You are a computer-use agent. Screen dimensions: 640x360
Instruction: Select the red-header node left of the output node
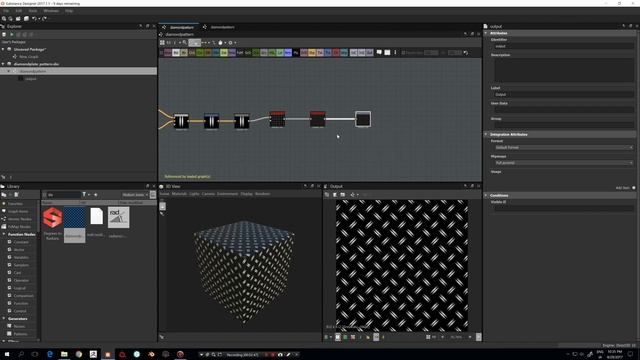[x=318, y=119]
